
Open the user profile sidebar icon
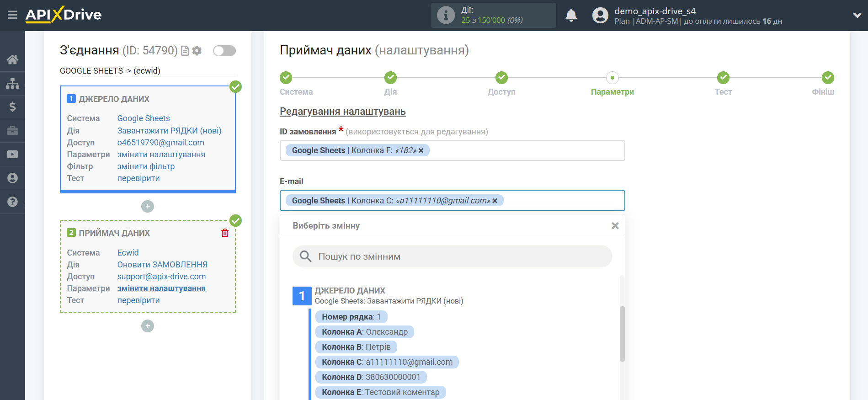[x=12, y=178]
